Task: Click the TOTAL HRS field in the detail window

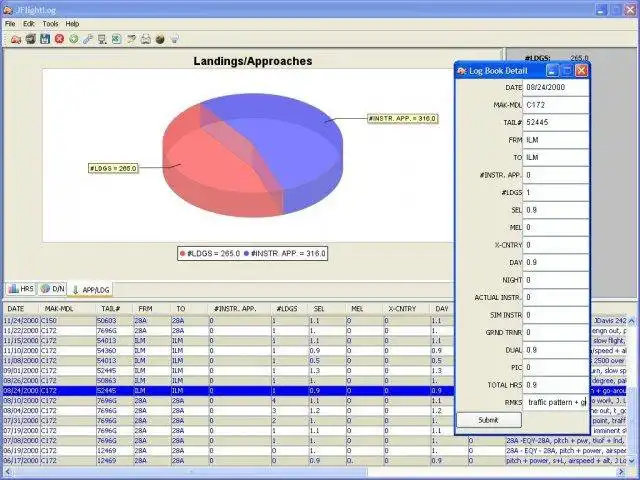Action: point(556,385)
